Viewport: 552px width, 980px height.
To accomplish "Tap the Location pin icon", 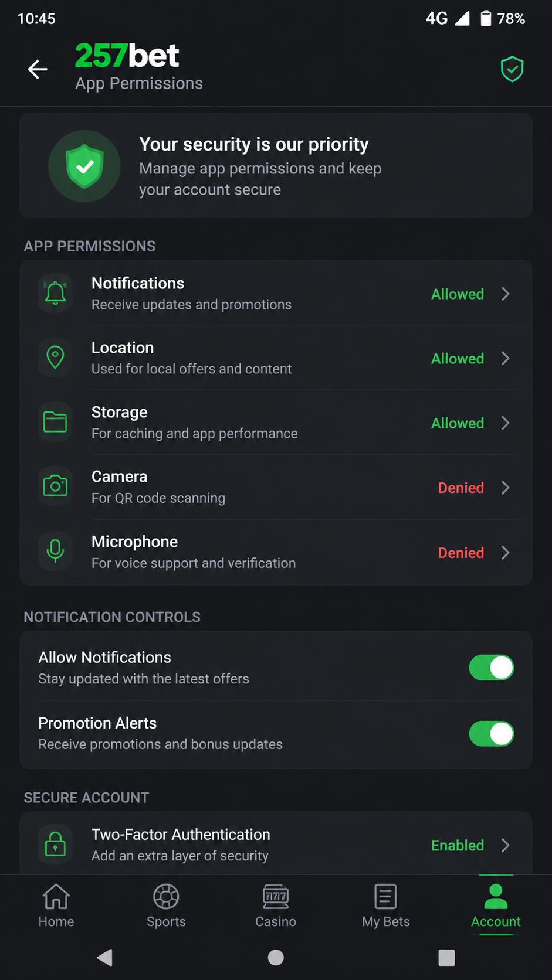I will (x=55, y=358).
